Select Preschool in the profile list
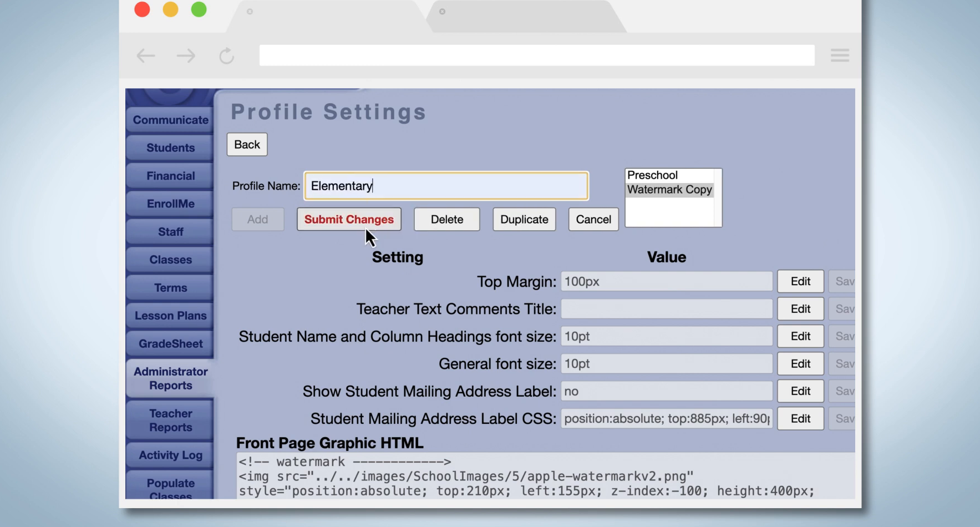This screenshot has height=527, width=980. coord(669,175)
